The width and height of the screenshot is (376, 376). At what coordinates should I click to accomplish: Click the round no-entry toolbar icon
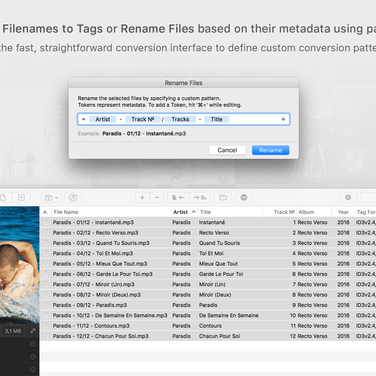[x=244, y=197]
